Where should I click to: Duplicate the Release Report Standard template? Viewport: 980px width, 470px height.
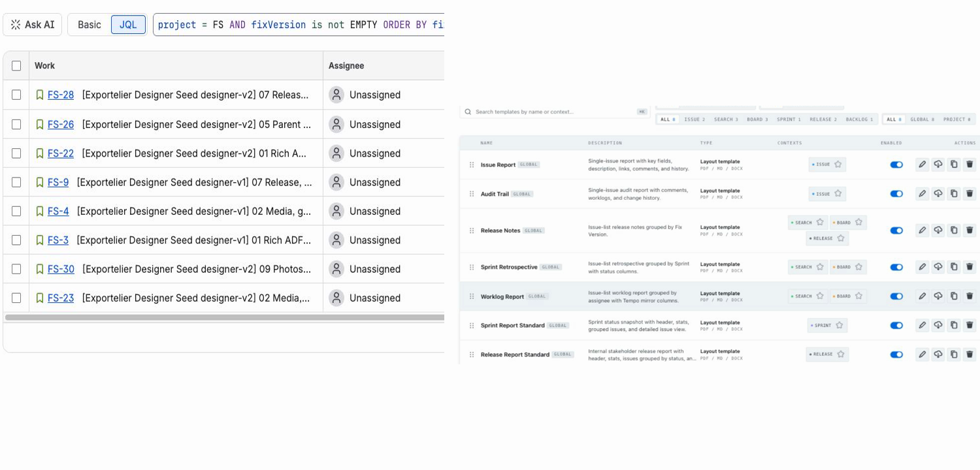coord(954,354)
